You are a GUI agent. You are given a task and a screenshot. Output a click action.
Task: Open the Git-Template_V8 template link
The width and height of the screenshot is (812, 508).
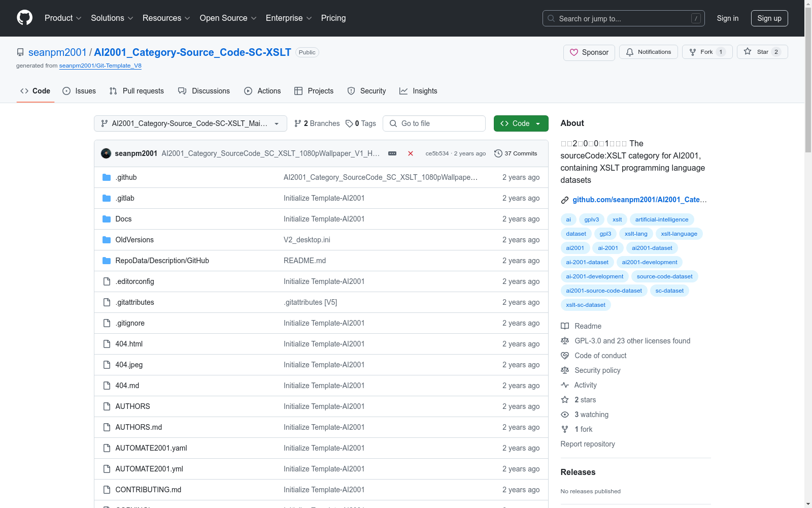[100, 66]
